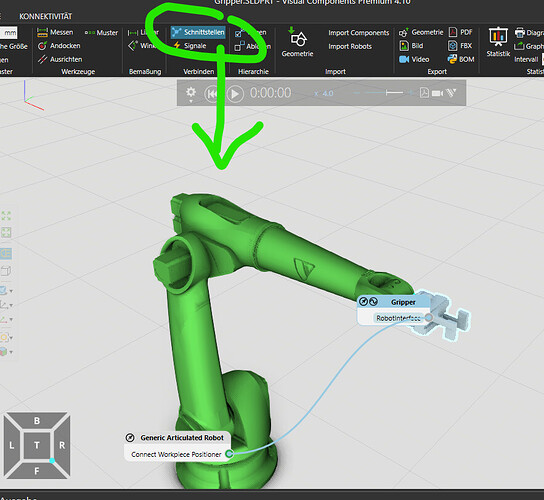Image resolution: width=544 pixels, height=500 pixels.
Task: Reset the simulation to the start
Action: tap(212, 94)
